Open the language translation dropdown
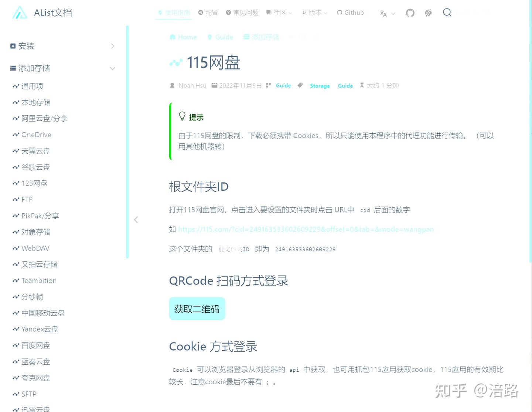 [387, 13]
